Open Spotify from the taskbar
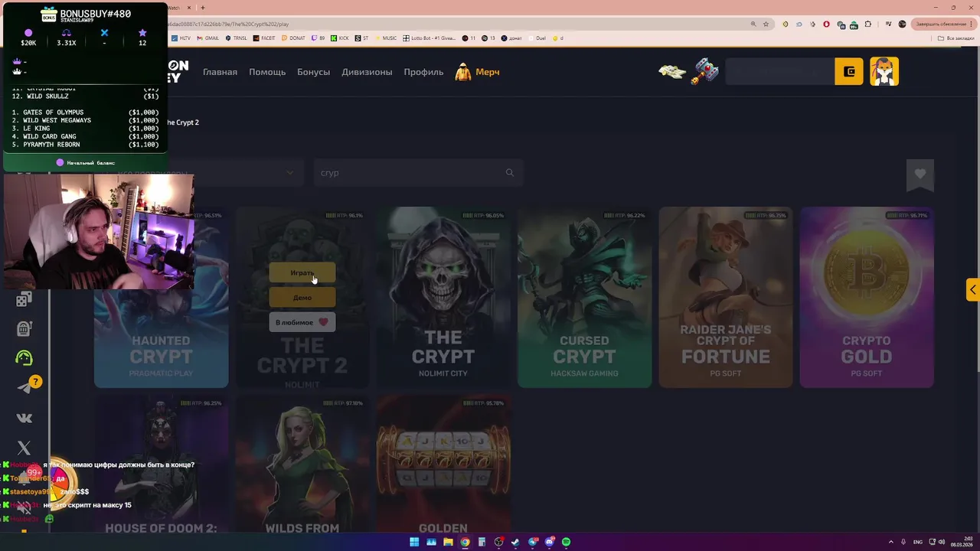The image size is (980, 551). coord(566,542)
